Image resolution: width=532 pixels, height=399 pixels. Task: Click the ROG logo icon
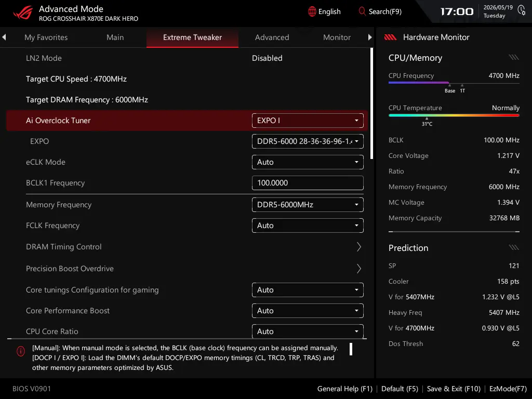(23, 13)
